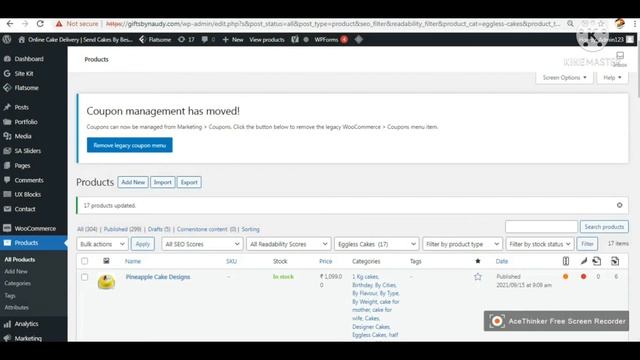Sort products by Price column
Image resolution: width=640 pixels, height=360 pixels.
click(325, 261)
